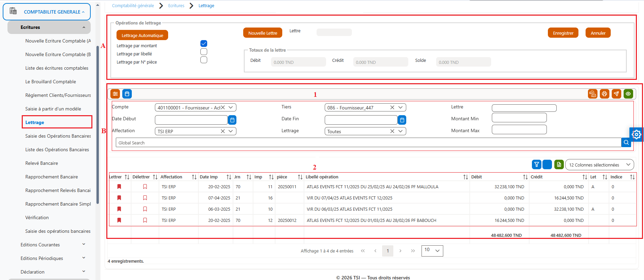644x280 pixels.
Task: Click the Global Search magnifier button
Action: (626, 143)
